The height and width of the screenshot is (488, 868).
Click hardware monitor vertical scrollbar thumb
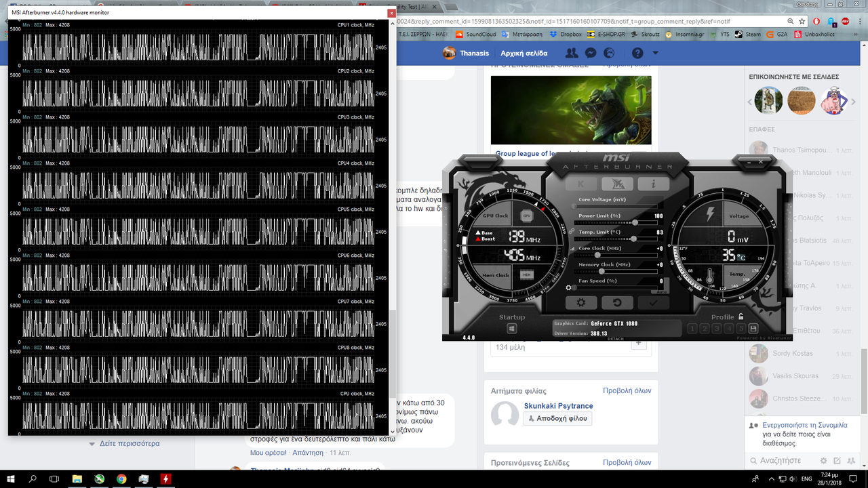[x=393, y=354]
